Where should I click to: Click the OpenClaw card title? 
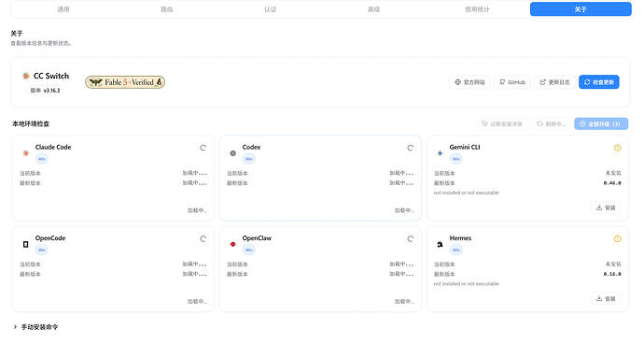coord(257,238)
